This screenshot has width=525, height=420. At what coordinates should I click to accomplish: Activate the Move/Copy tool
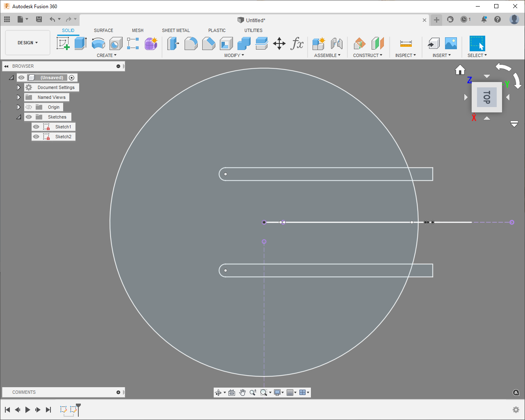[279, 43]
